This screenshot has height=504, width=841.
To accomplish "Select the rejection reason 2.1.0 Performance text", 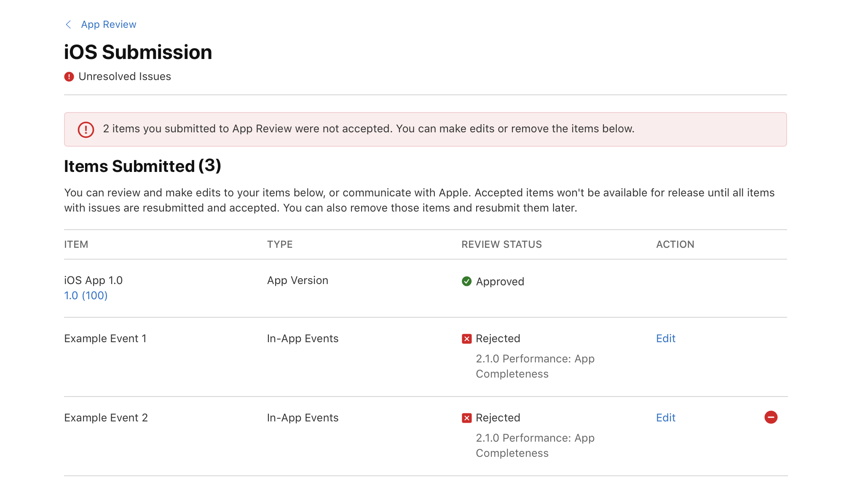I will point(535,359).
